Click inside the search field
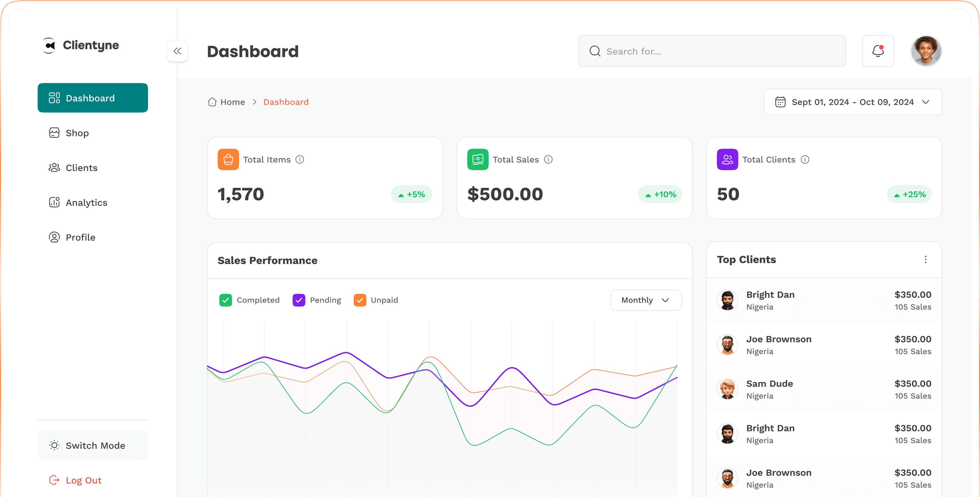The width and height of the screenshot is (980, 497). tap(712, 51)
